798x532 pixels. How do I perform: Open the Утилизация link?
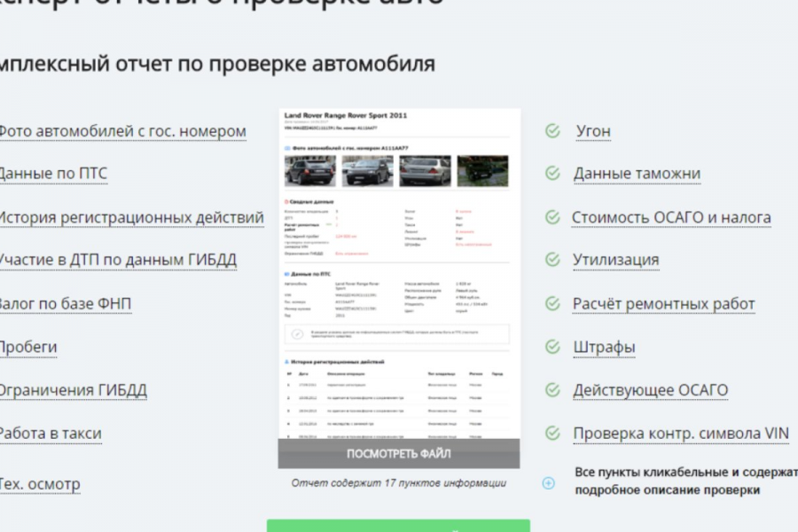tap(616, 260)
